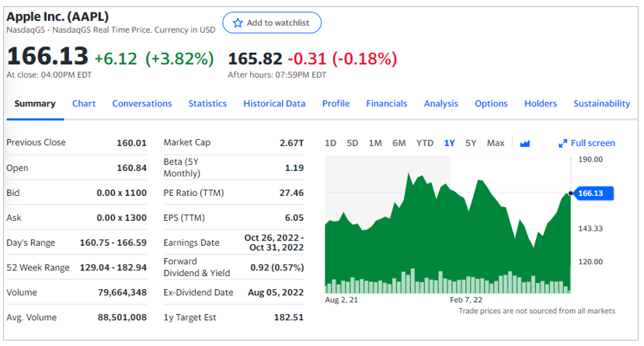Click Forward Dividend value 0.92 (0.57%)
Image resolution: width=644 pixels, height=346 pixels.
pyautogui.click(x=277, y=267)
